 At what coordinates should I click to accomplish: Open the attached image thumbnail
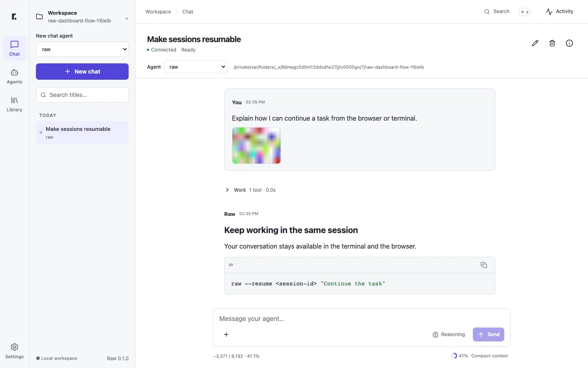coord(256,146)
